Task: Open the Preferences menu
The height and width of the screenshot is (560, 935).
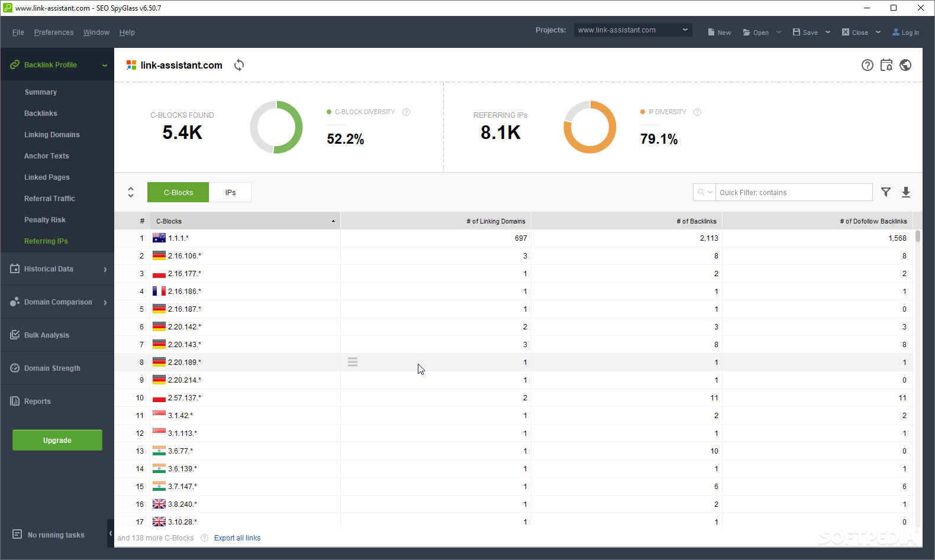Action: pos(54,33)
